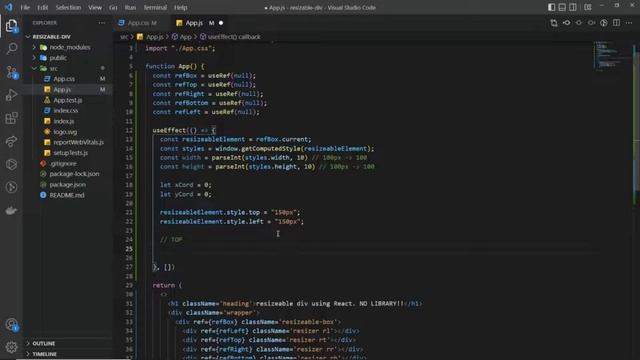Viewport: 640px width, 360px height.
Task: Toggle secondary side bar layout icon
Action: coord(573,7)
